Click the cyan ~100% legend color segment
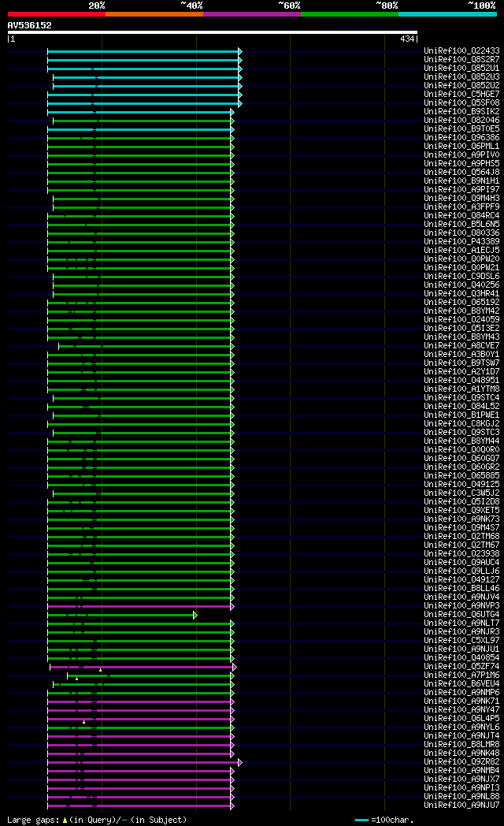 [447, 14]
